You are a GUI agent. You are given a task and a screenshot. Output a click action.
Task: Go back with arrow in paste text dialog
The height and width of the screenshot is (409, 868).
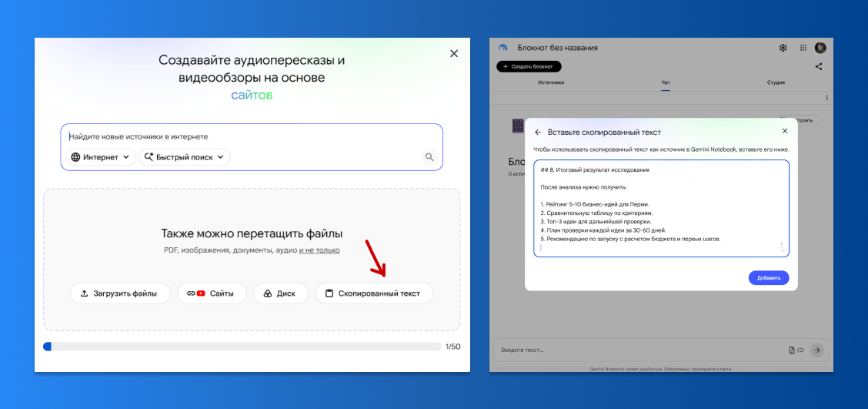pos(538,132)
